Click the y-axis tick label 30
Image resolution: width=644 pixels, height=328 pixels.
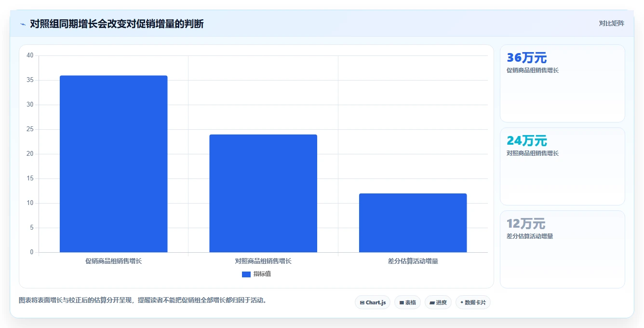(30, 105)
